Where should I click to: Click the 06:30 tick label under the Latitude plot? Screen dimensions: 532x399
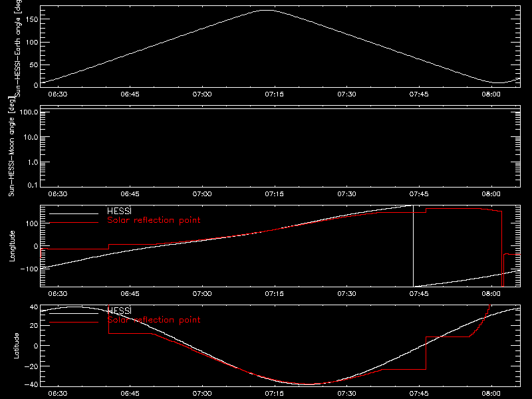(x=58, y=394)
